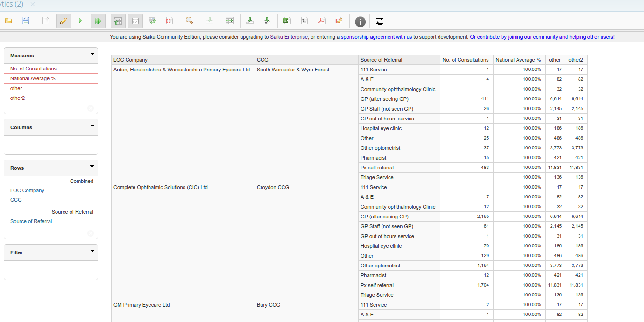The height and width of the screenshot is (322, 644).
Task: Click the empty Columns drop area
Action: [x=51, y=145]
